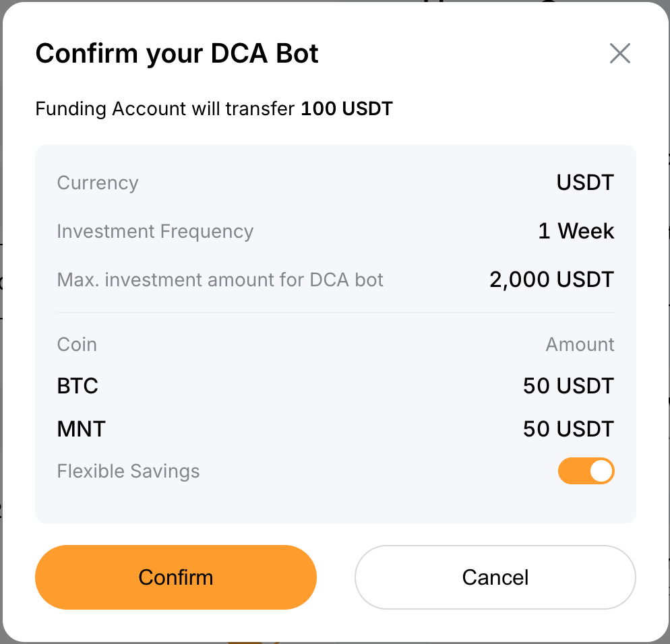Click the Currency value USDT

[584, 183]
